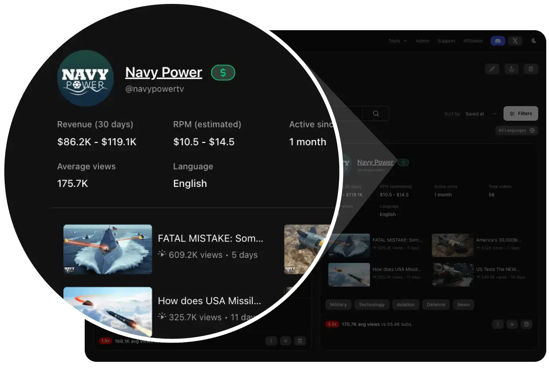Delete the Navy Power card via trash icon

(526, 324)
